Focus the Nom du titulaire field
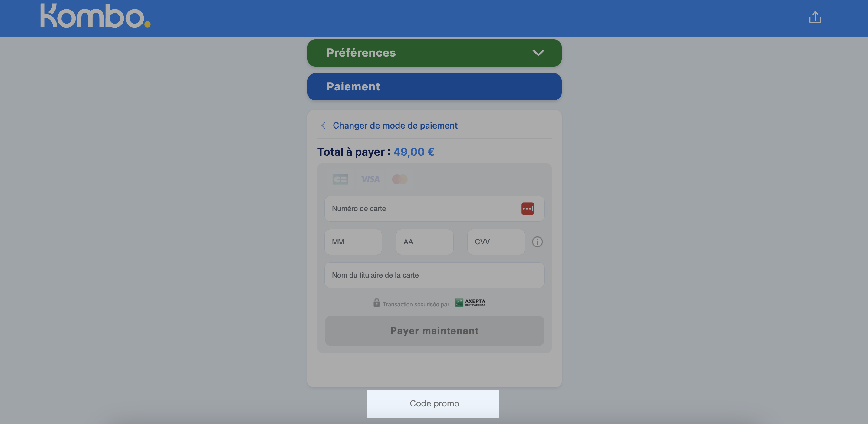868x424 pixels. [434, 275]
